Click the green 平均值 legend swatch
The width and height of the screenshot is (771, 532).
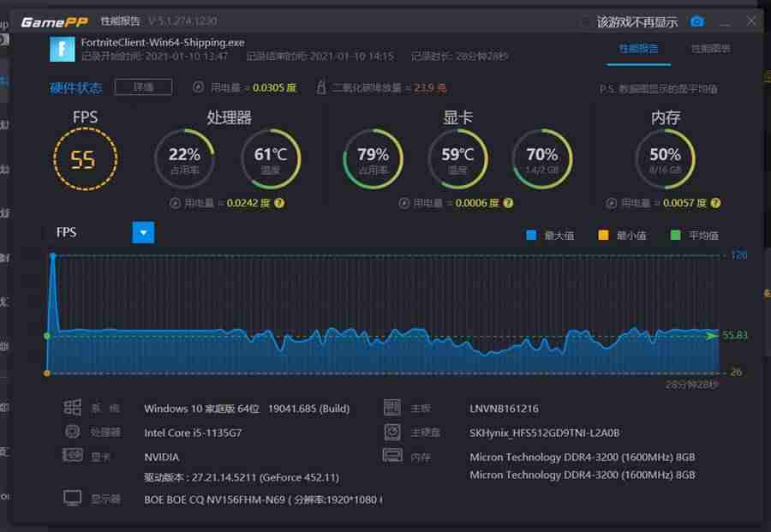click(x=676, y=235)
